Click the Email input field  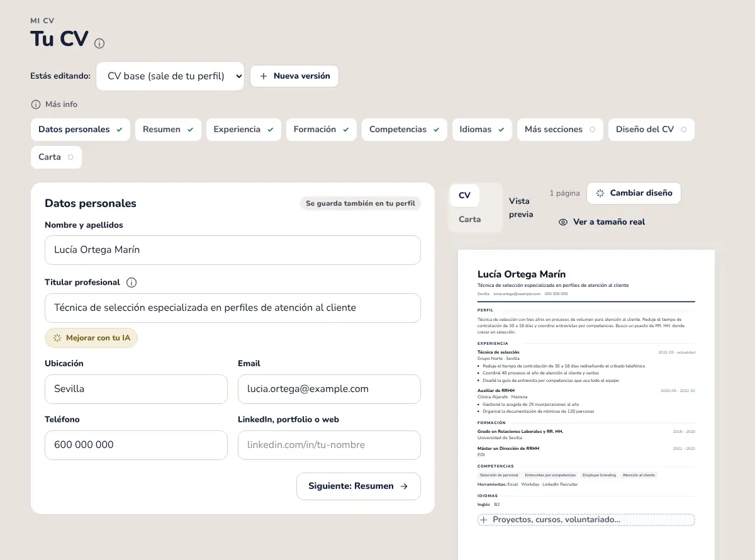click(329, 389)
